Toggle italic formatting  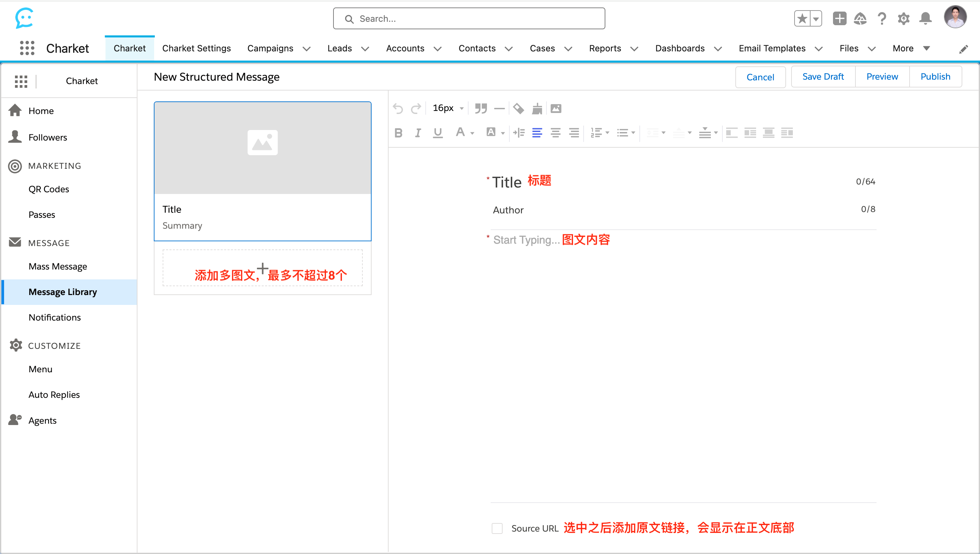(x=418, y=133)
